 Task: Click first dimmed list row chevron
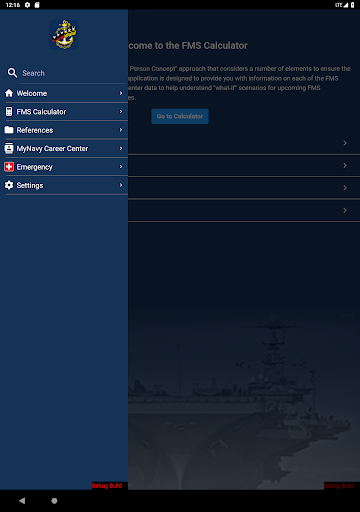345,143
